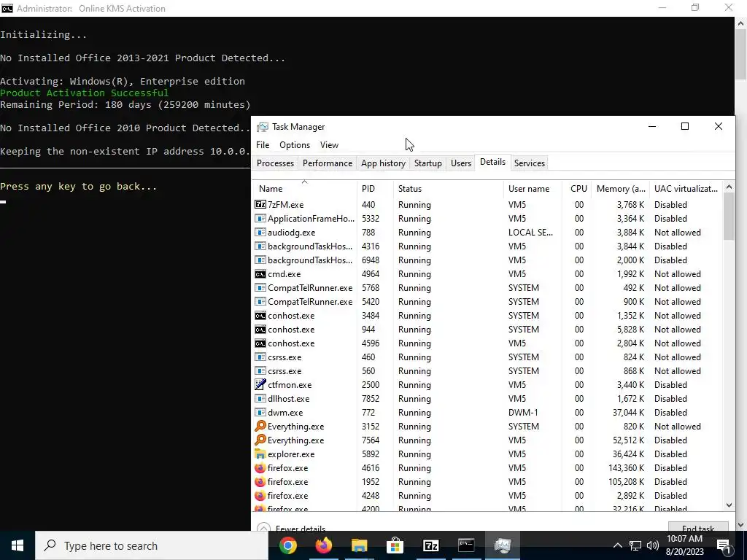Click the cmd.exe process icon
747x560 pixels.
click(260, 274)
